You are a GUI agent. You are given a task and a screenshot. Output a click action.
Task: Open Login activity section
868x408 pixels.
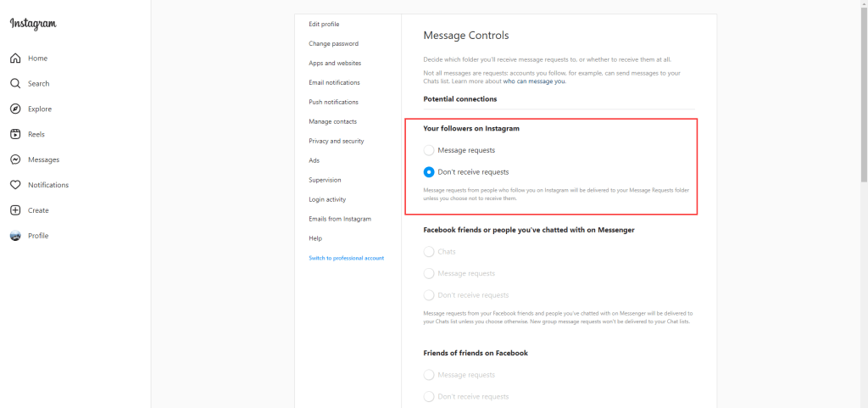[327, 199]
